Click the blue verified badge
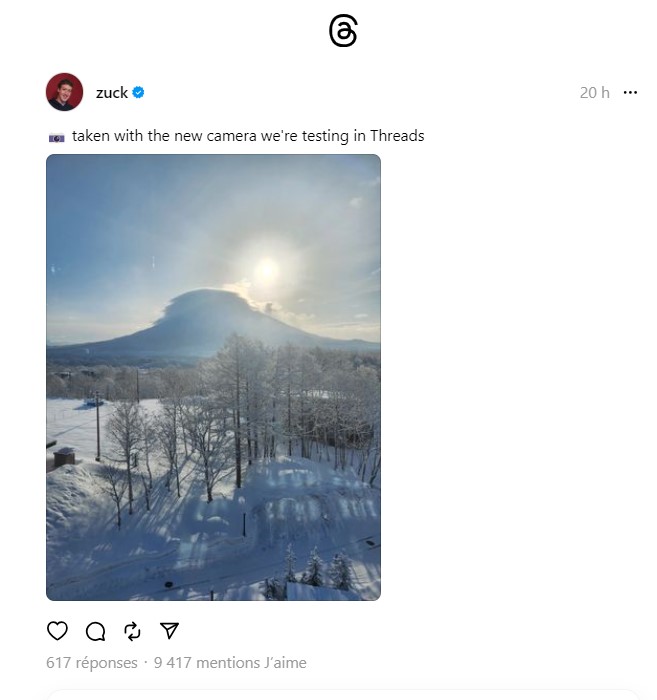 138,92
